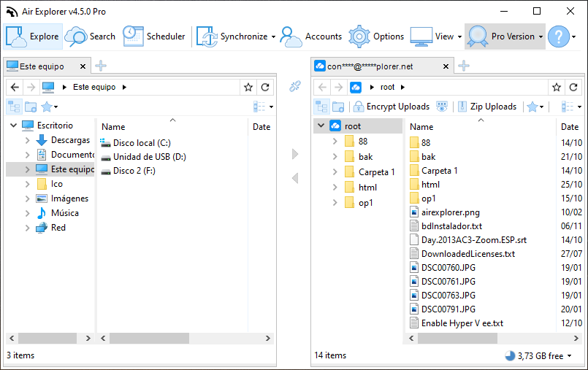
Task: Collapse the Escritorio tree node
Action: coord(13,125)
